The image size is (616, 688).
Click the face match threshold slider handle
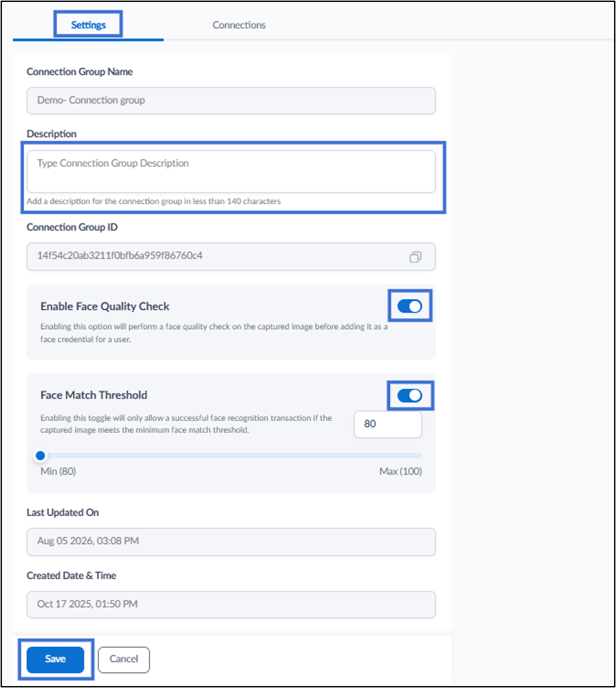tap(40, 455)
